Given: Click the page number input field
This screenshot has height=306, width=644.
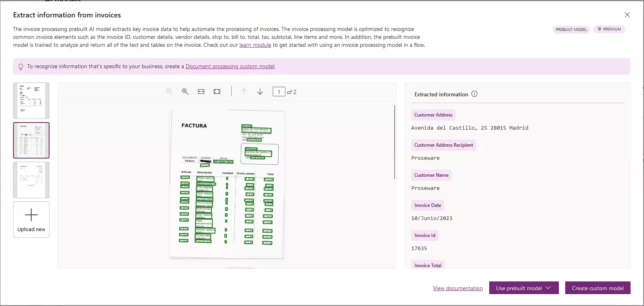Looking at the screenshot, I should 279,92.
